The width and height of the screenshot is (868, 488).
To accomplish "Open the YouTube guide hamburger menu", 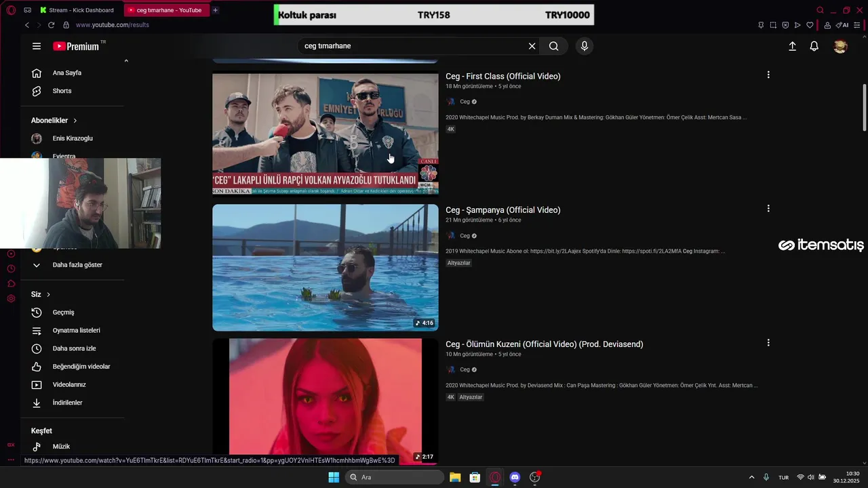I will click(37, 46).
